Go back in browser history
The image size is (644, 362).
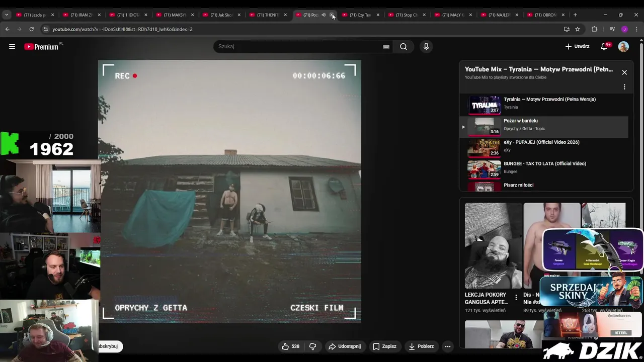8,29
